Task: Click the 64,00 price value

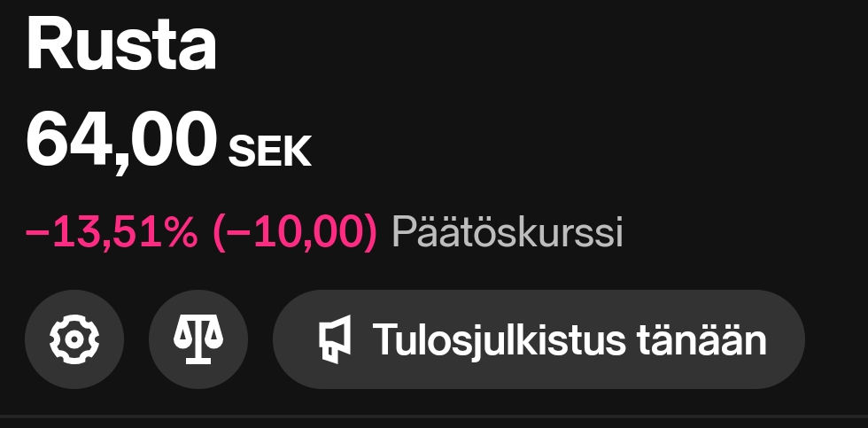Action: (122, 139)
